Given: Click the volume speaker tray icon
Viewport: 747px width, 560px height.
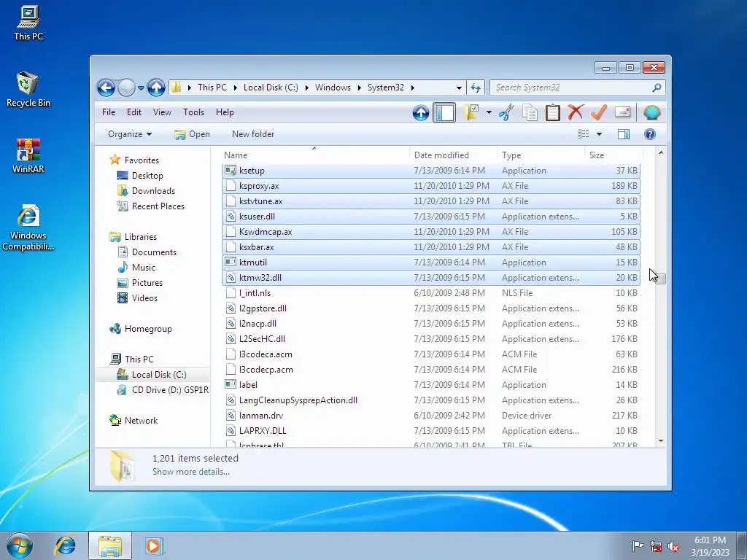Looking at the screenshot, I should (673, 547).
